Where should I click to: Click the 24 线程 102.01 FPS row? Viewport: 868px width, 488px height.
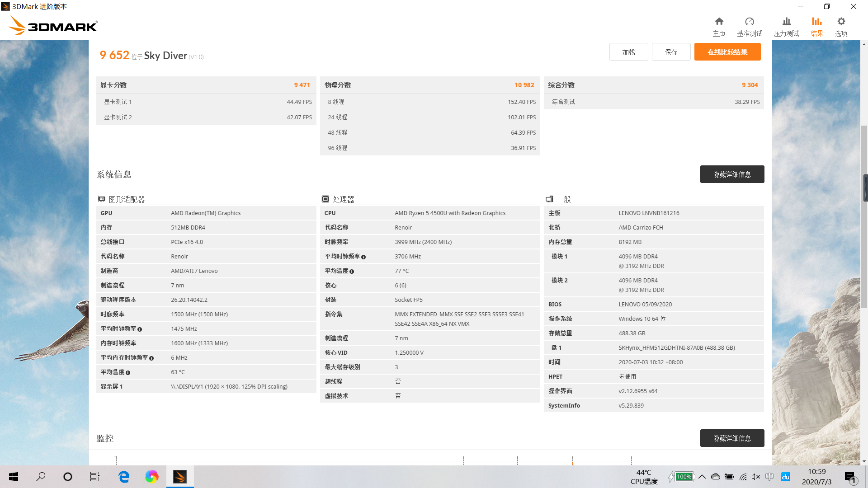pos(430,117)
